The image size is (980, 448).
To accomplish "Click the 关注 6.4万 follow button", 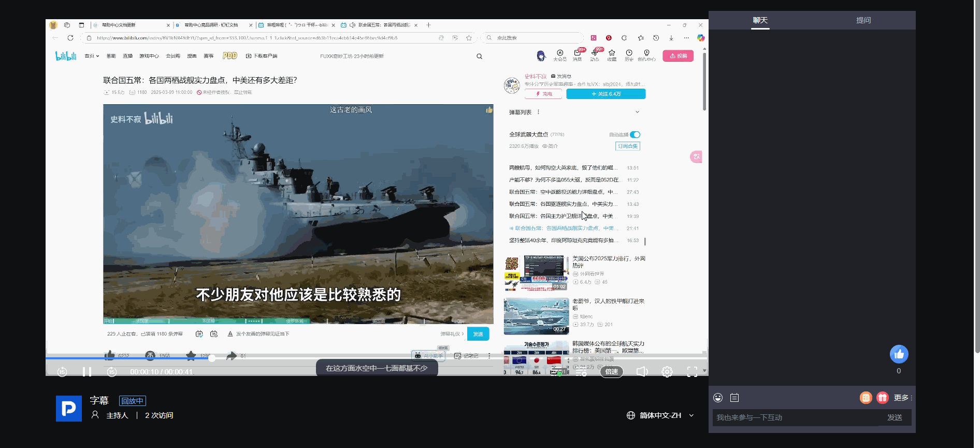I will point(606,94).
